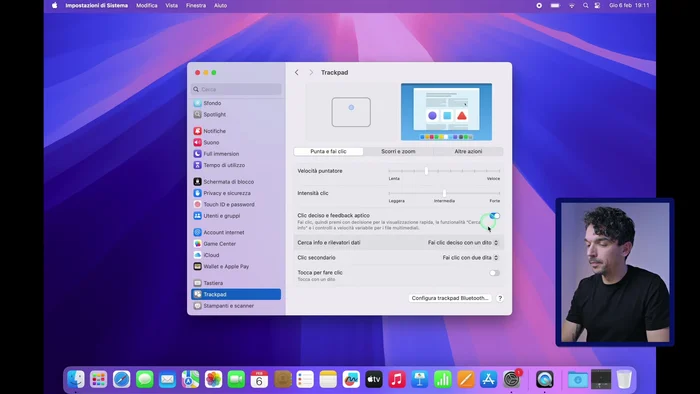Viewport: 700px width, 394px height.
Task: Open Calendar app in the Dock
Action: pos(259,379)
